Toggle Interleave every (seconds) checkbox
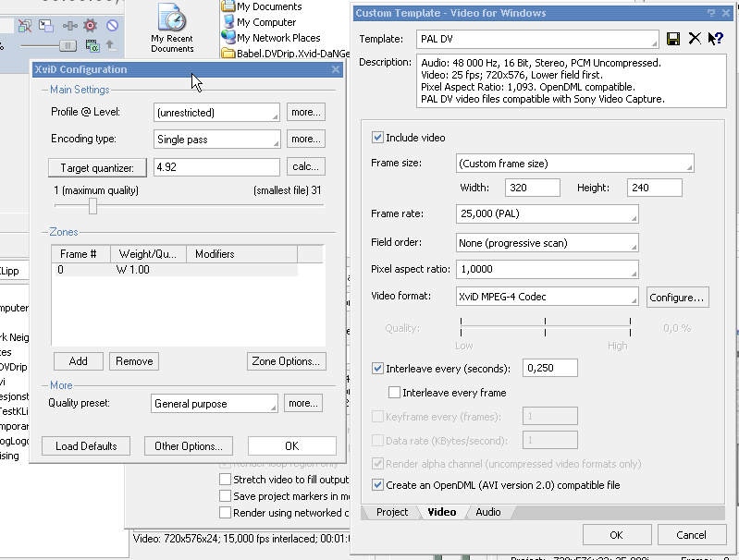This screenshot has height=560, width=739. (x=377, y=369)
